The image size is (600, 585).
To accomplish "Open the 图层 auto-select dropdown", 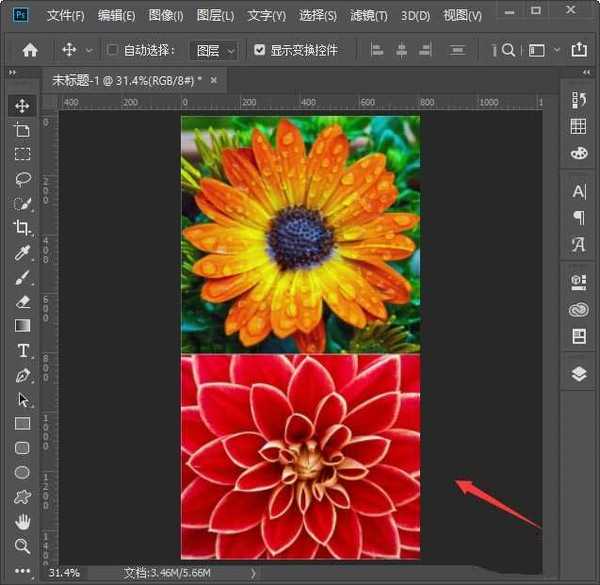I will click(215, 50).
